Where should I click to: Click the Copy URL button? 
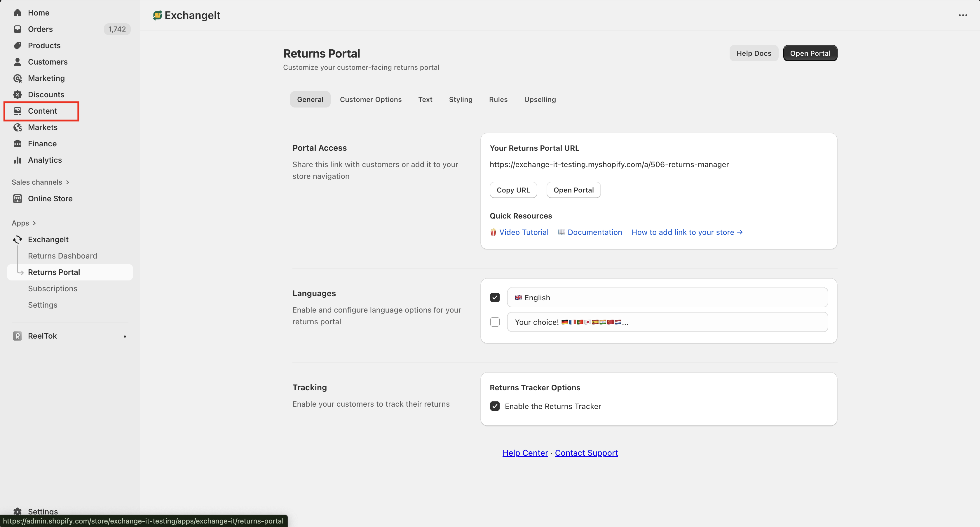tap(513, 190)
